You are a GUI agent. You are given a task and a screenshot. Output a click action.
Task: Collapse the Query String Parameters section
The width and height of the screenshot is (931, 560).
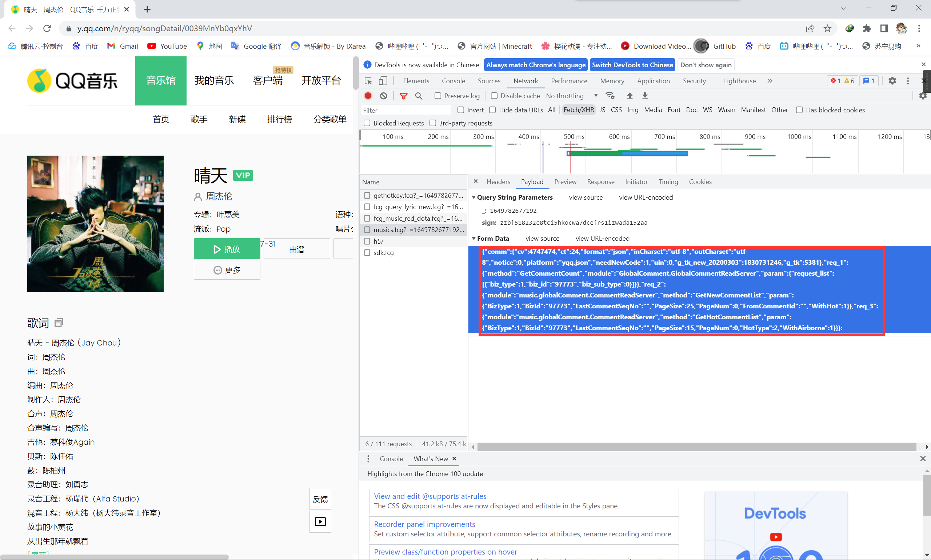pos(474,197)
